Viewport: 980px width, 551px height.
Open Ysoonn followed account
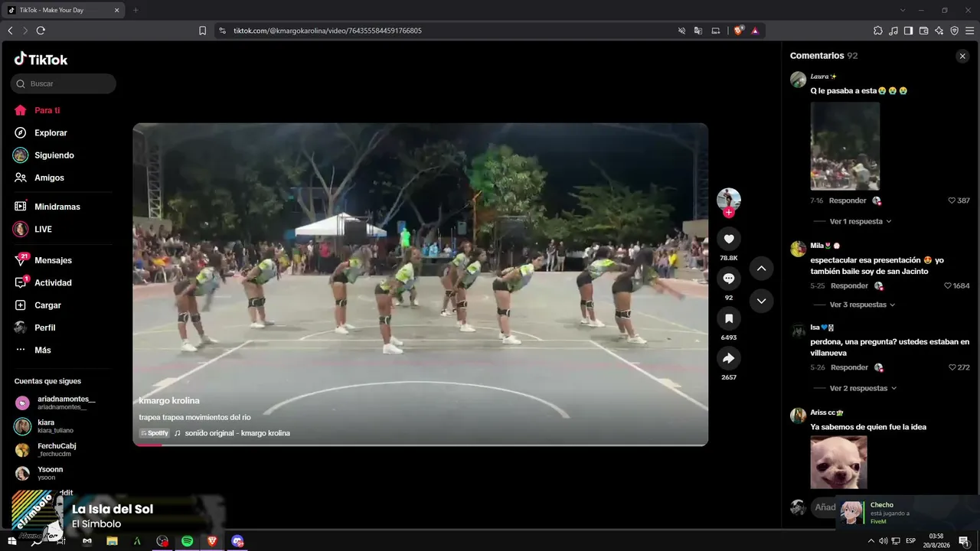pyautogui.click(x=63, y=473)
